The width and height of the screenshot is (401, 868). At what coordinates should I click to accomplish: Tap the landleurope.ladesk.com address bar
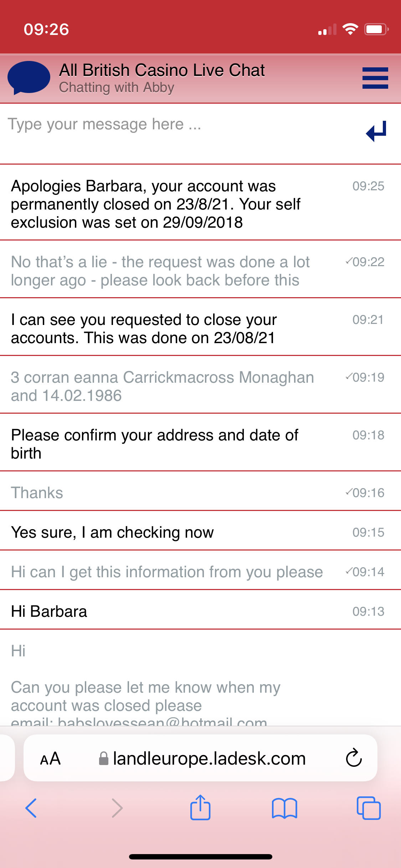point(209,758)
